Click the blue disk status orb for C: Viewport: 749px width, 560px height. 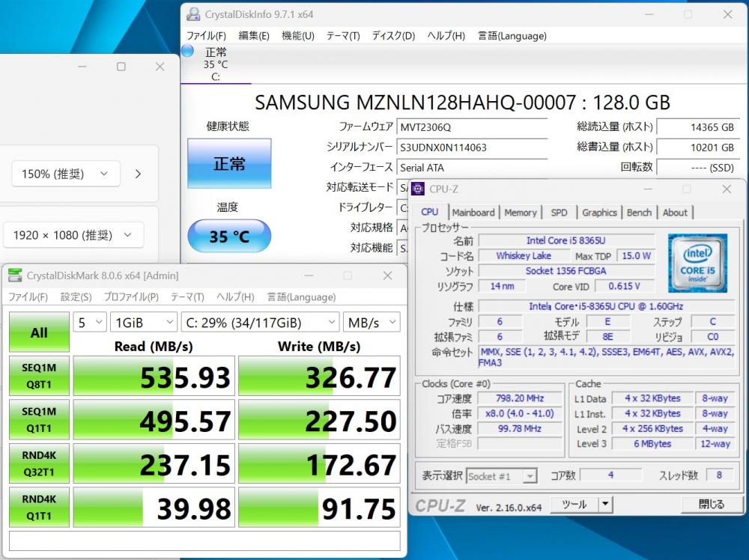(188, 51)
